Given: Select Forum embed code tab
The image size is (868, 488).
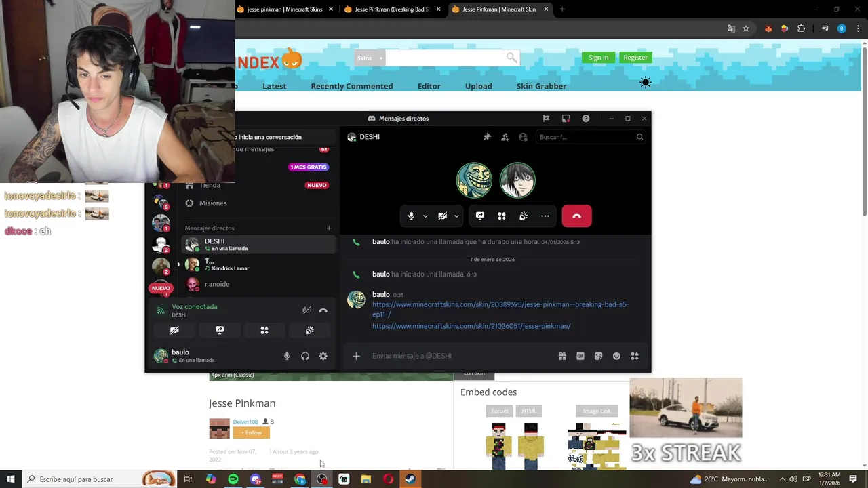Looking at the screenshot, I should pyautogui.click(x=500, y=411).
